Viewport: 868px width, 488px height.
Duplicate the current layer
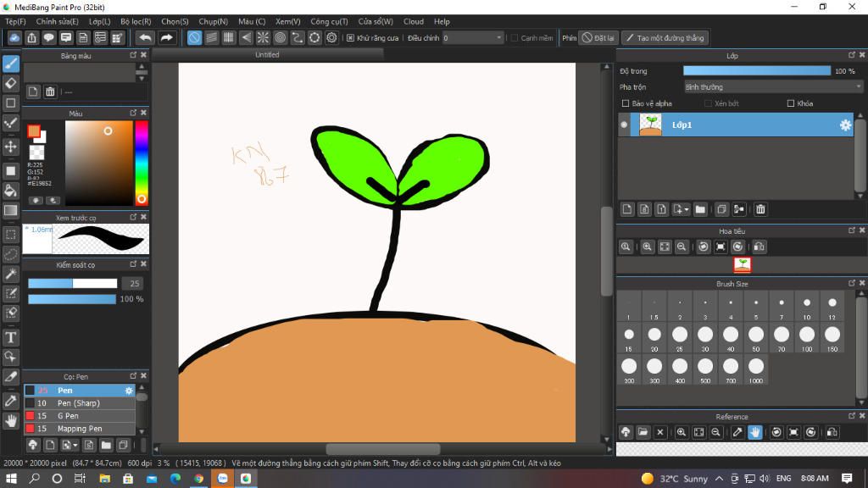pyautogui.click(x=721, y=209)
